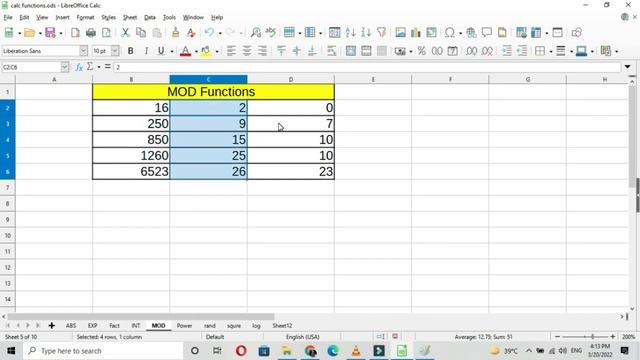Insert hyperlink icon
640x360 pixels.
click(471, 33)
